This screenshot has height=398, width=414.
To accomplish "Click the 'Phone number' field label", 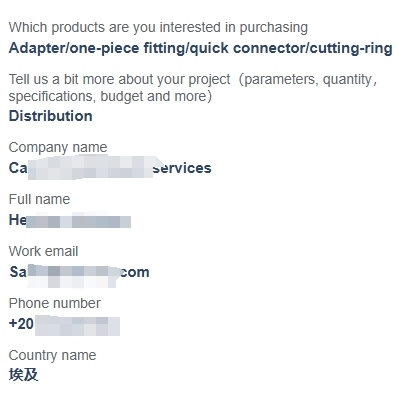I will click(55, 303).
